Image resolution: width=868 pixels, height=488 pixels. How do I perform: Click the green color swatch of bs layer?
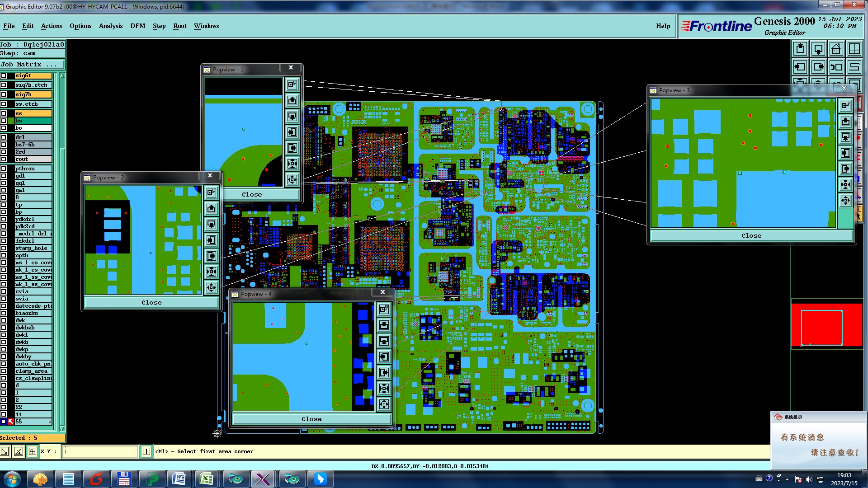pos(11,121)
